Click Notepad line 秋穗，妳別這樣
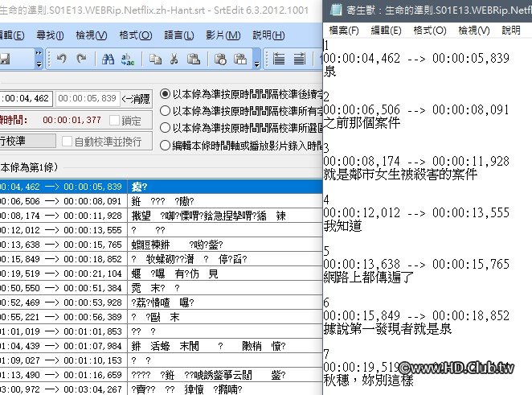Screen dimensions: 532x395 coord(369,380)
